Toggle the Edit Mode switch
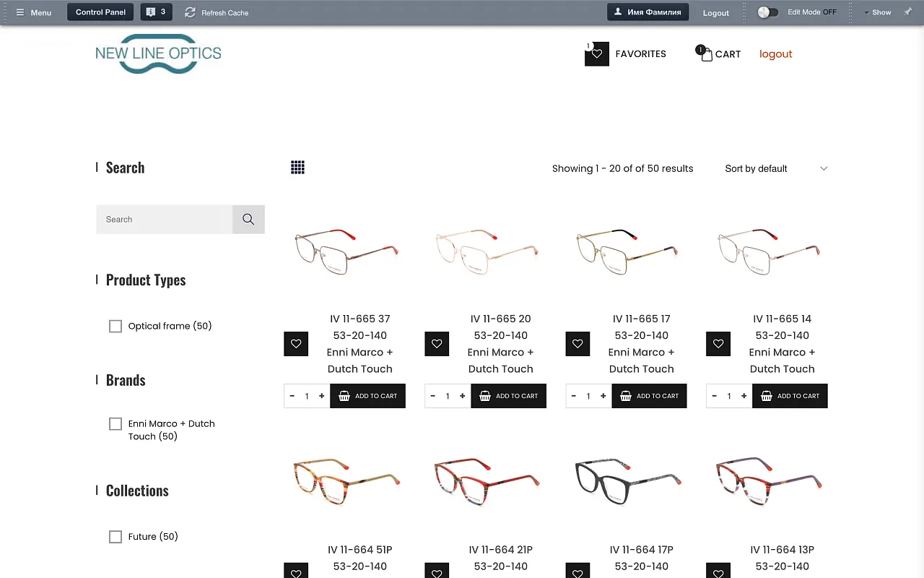 coord(768,12)
